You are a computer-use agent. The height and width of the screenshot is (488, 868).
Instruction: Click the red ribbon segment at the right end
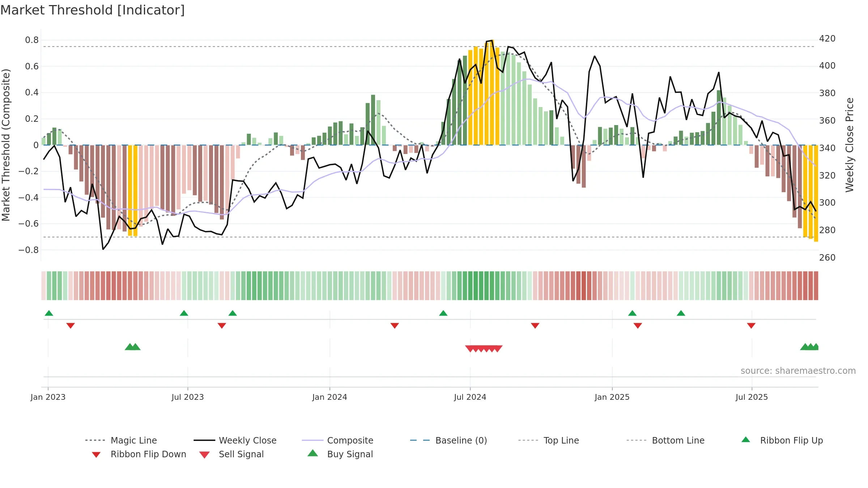tap(816, 286)
